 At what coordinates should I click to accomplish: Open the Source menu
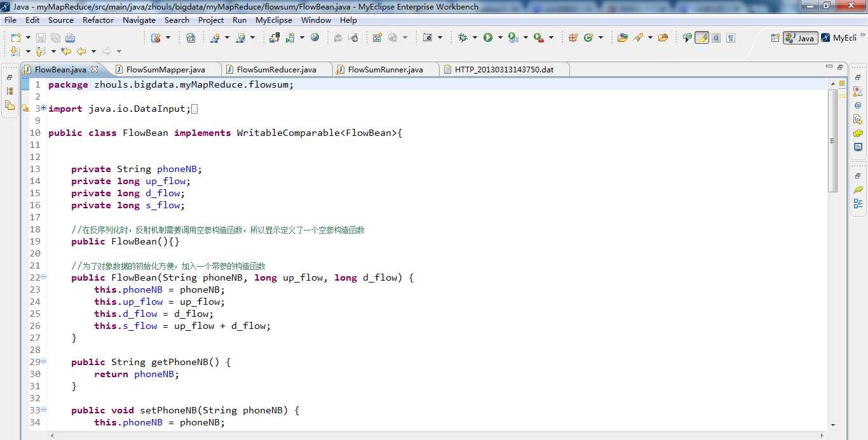61,20
